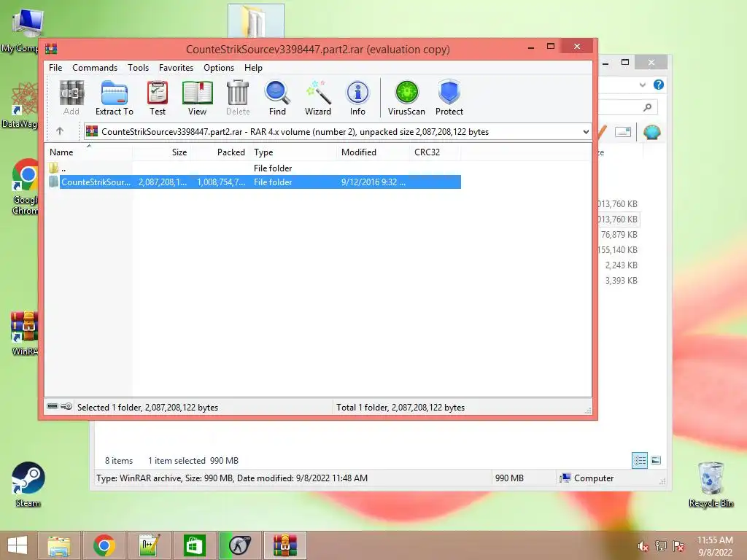Run the Test archive tool
747x560 pixels.
click(x=158, y=98)
